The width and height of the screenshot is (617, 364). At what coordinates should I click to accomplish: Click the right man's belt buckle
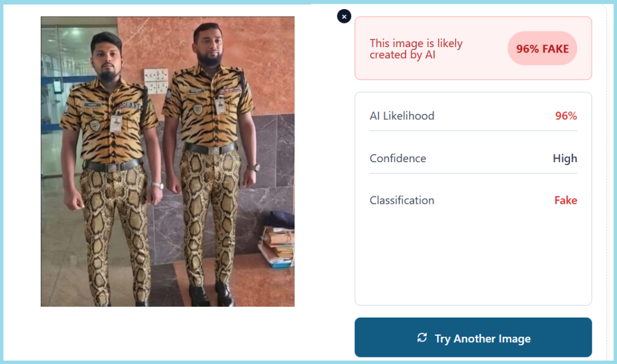click(x=212, y=149)
